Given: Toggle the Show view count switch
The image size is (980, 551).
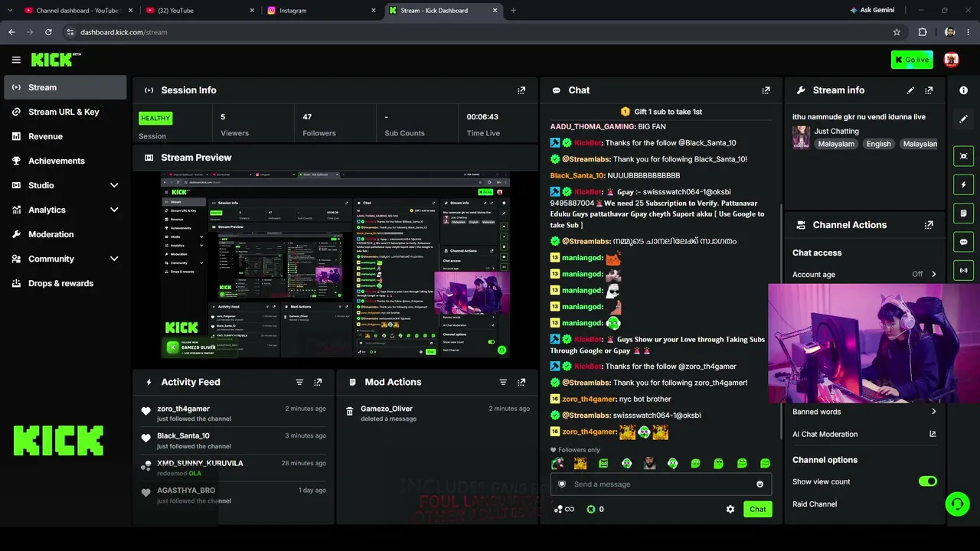Looking at the screenshot, I should click(927, 481).
